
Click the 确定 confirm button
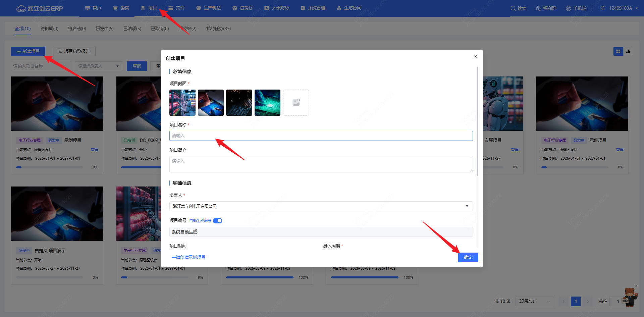pos(468,257)
